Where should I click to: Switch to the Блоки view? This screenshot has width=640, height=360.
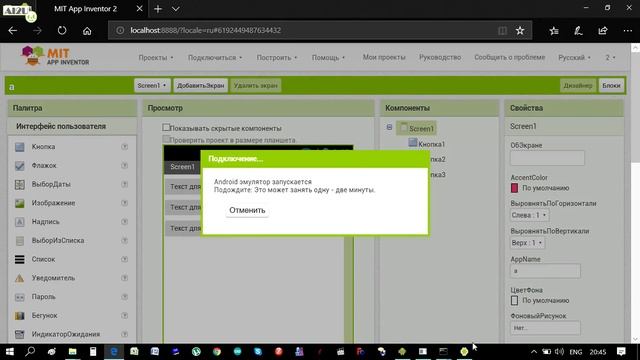(611, 86)
